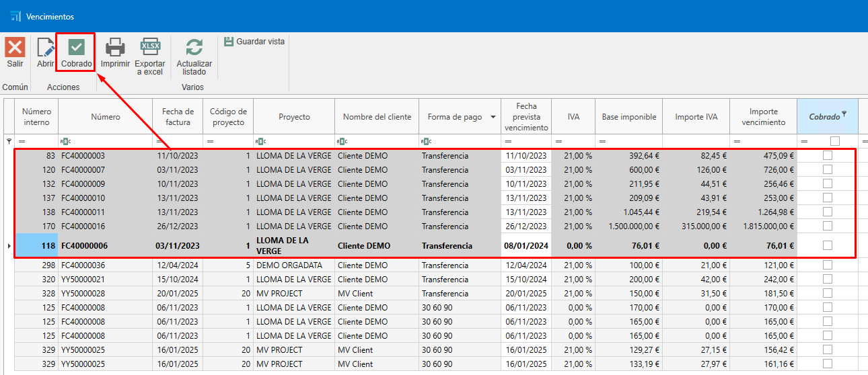Check Cobrado box for invoice FC40000009
Screen dimensions: 868x375
pos(828,183)
